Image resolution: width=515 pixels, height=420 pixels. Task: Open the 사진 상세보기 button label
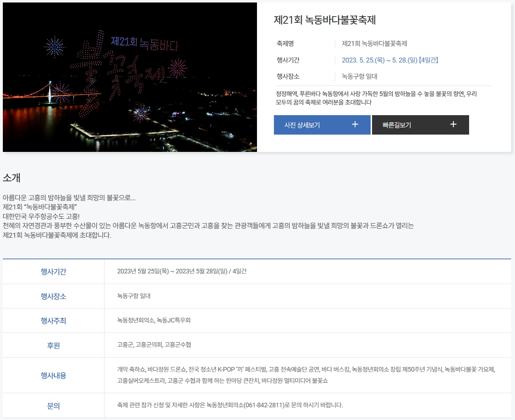tap(302, 125)
